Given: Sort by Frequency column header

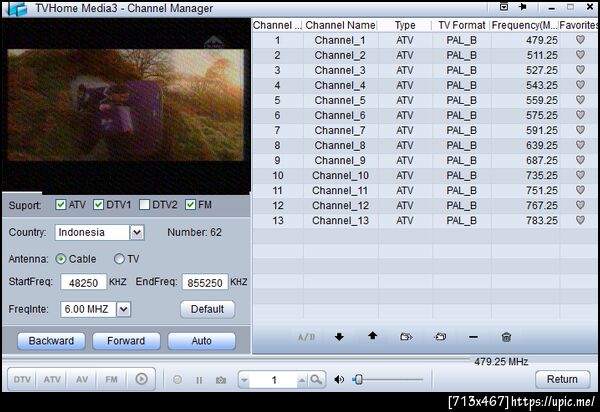Looking at the screenshot, I should tap(524, 25).
